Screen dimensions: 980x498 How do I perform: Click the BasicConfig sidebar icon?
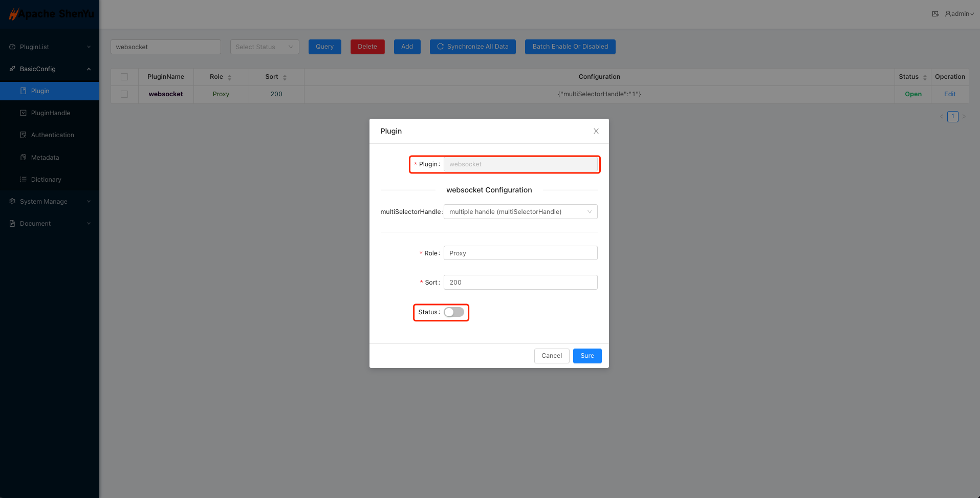pyautogui.click(x=12, y=69)
